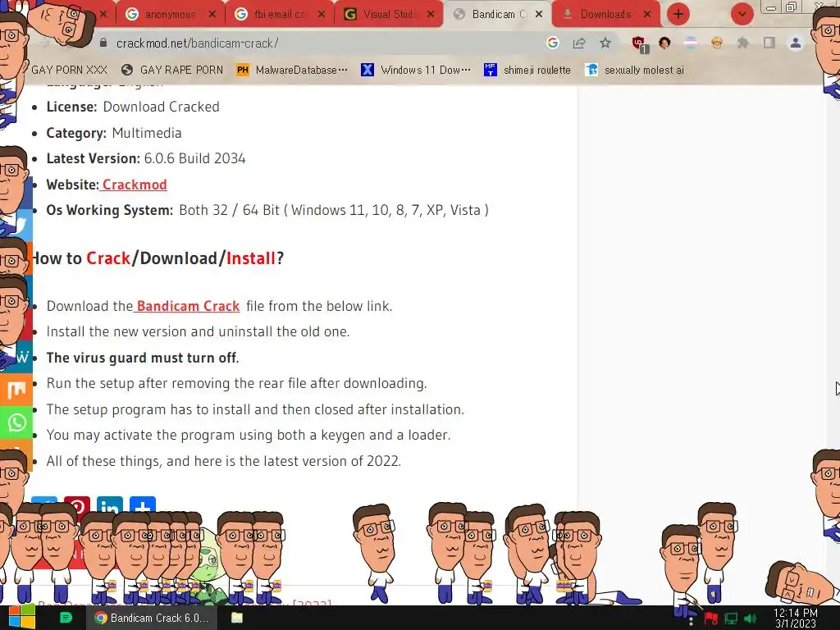Viewport: 840px width, 630px height.
Task: Click 'The virus guard must turn off.' text
Action: tap(143, 358)
